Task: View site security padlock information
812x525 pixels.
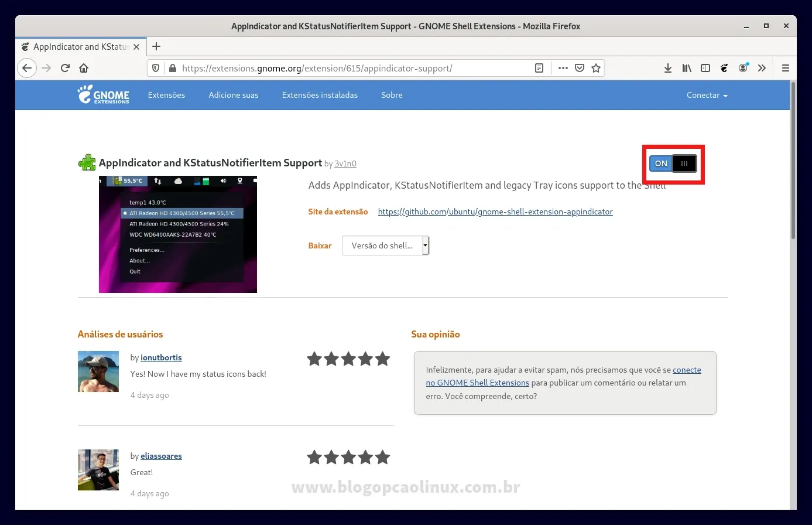Action: pos(172,68)
